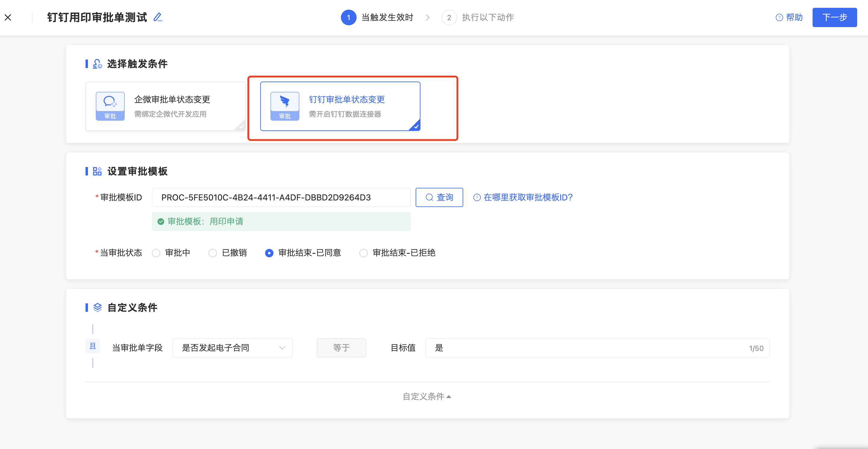
Task: Click the 需绑定企微代开发应用 description text
Action: coord(170,114)
